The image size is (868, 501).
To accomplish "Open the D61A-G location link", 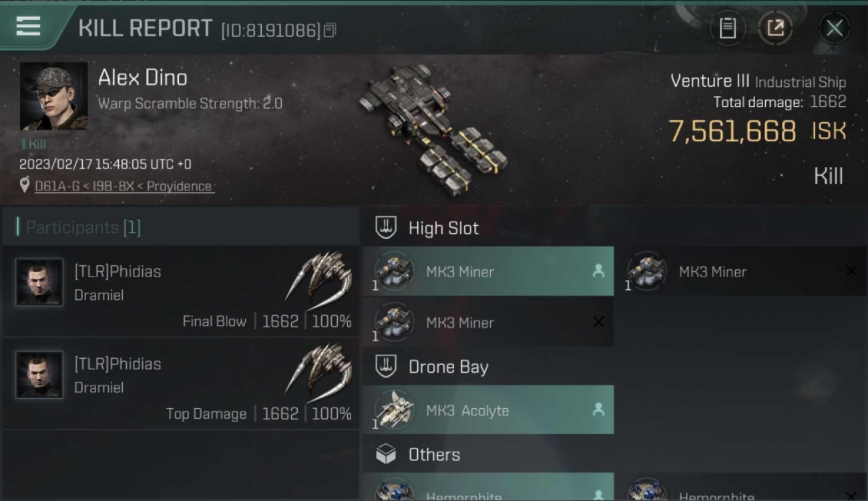I will [124, 186].
